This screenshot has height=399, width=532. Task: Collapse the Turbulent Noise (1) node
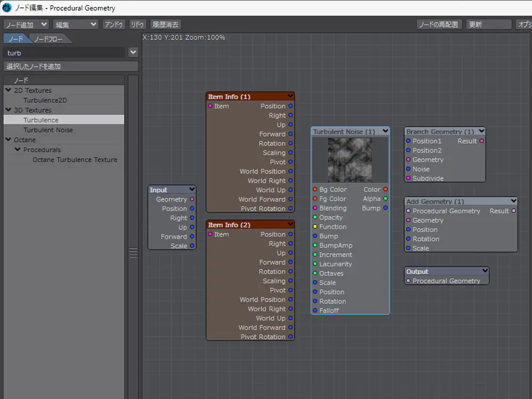385,131
